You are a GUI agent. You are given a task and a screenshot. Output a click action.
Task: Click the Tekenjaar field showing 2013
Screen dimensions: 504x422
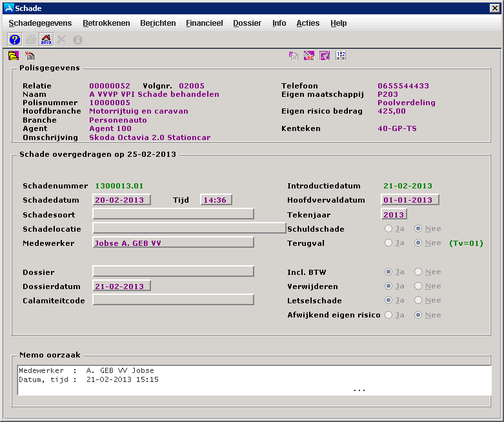[x=394, y=215]
